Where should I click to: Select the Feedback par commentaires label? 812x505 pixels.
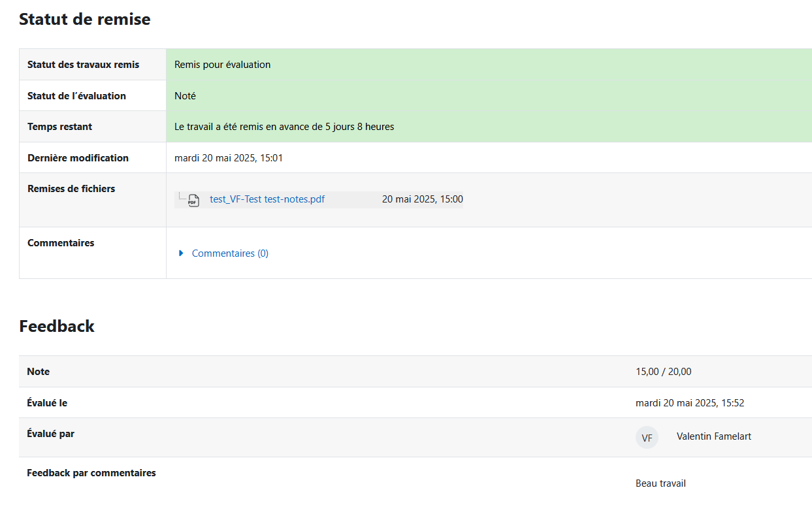91,473
